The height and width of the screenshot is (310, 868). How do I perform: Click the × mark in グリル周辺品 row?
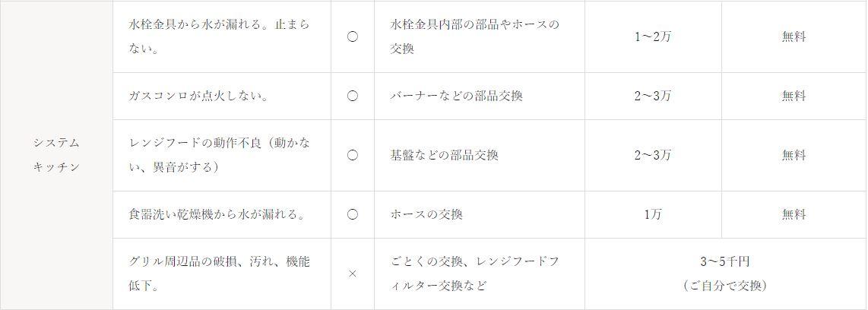click(352, 274)
